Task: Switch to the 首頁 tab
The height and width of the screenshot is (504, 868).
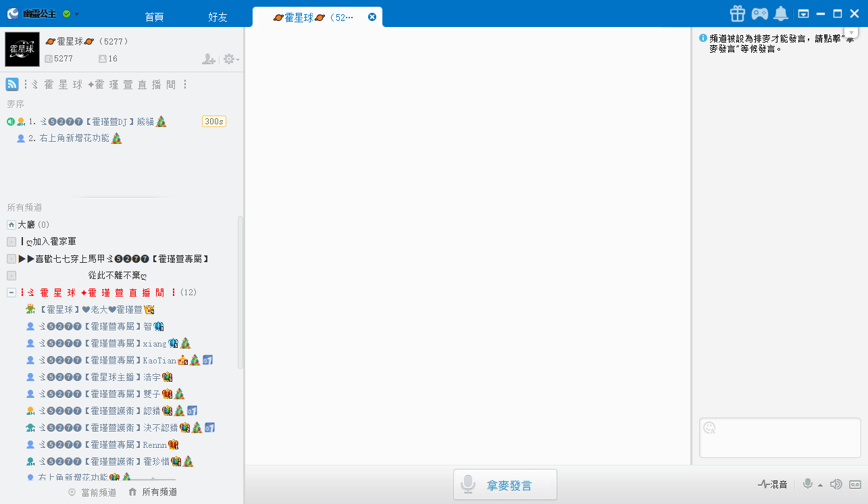Action: coord(154,17)
